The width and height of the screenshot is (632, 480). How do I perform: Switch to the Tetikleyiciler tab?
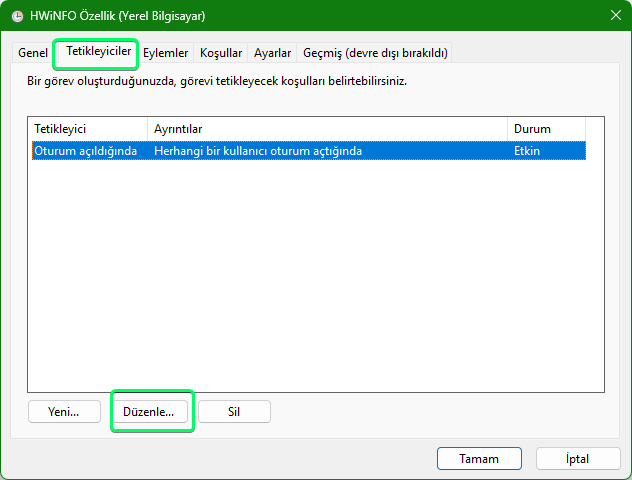click(98, 51)
